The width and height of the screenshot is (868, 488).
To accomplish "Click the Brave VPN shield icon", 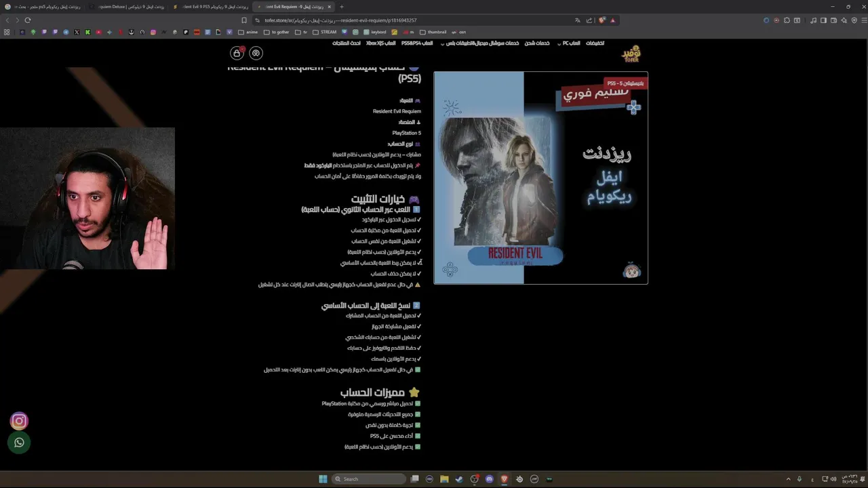I will (x=854, y=20).
